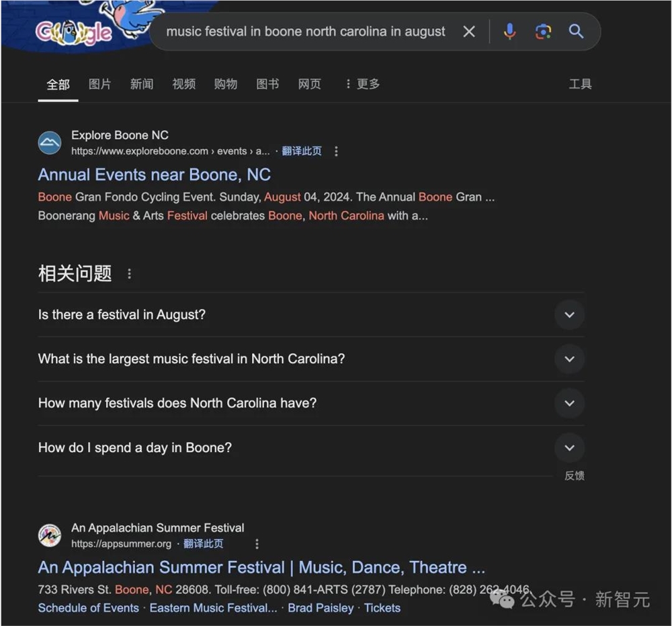
Task: Switch to the 网页 tab
Action: tap(309, 84)
